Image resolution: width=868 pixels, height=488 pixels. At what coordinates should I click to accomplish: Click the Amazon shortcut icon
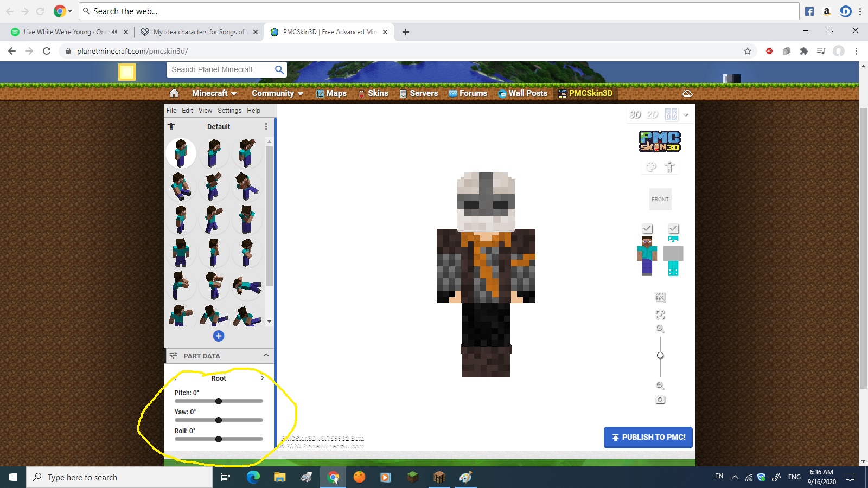click(x=827, y=11)
